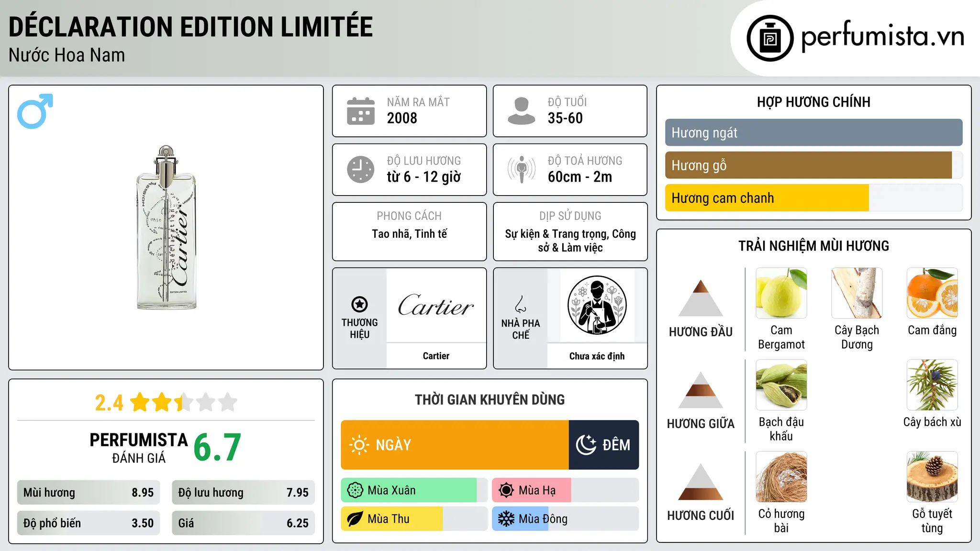980x551 pixels.
Task: Open the Cây Bạch Dương note image
Action: (x=857, y=293)
